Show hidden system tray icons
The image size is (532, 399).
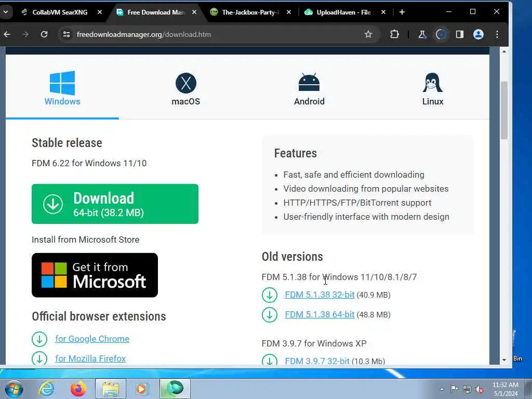pyautogui.click(x=442, y=389)
